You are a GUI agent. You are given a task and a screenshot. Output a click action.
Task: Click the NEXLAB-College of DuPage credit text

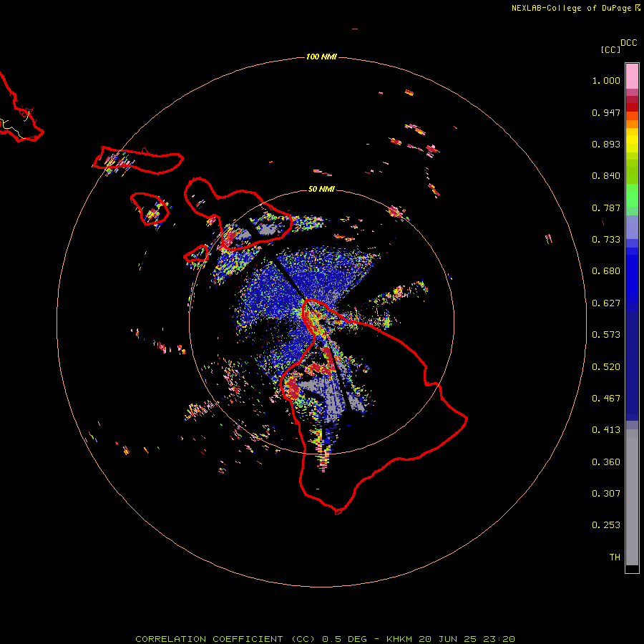pos(571,8)
